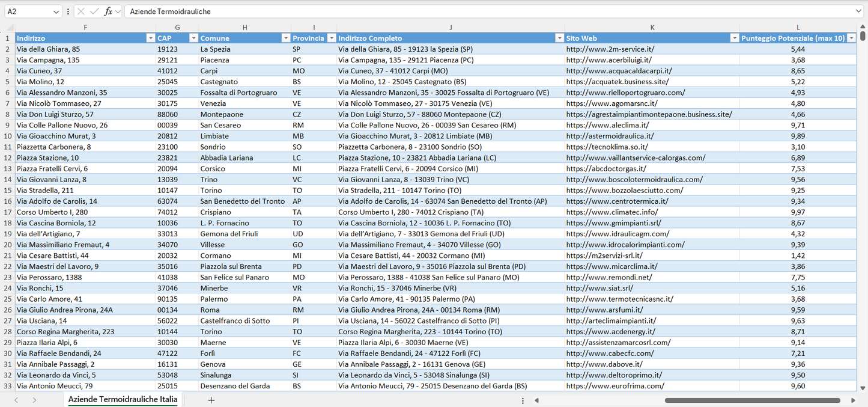Screen dimensions: 868x407
Task: Click the left scroll arrow beside the horizontal scrollbar
Action: pyautogui.click(x=536, y=399)
